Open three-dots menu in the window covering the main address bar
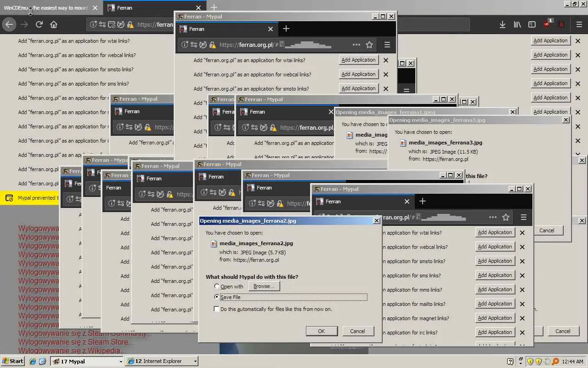 click(x=356, y=45)
